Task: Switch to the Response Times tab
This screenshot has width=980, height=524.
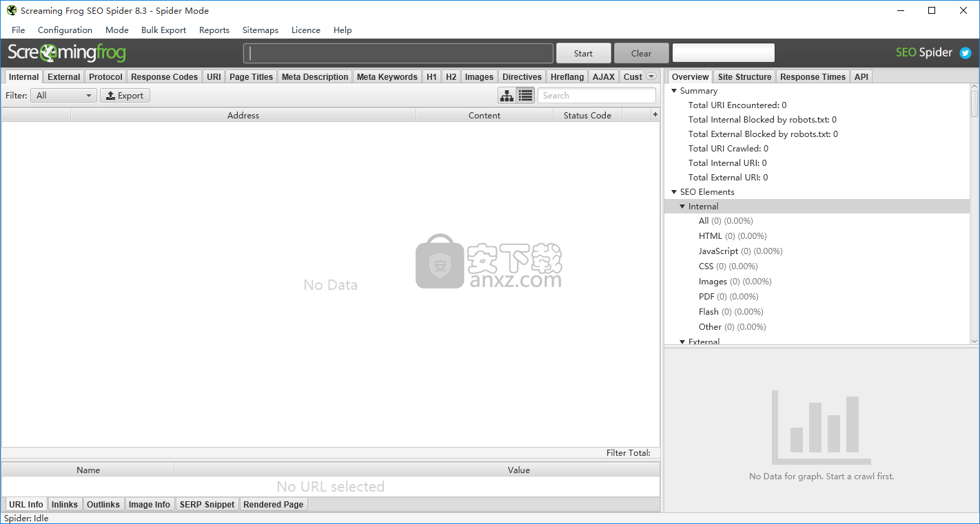Action: click(x=813, y=77)
